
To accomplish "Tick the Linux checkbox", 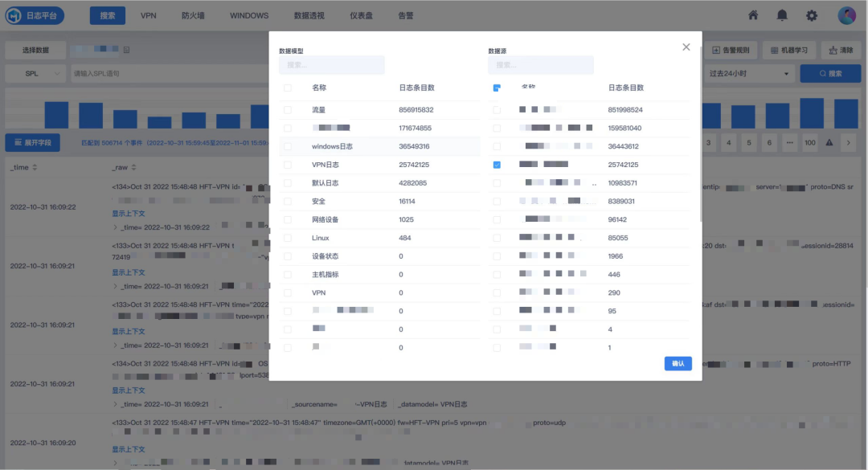I will coord(287,238).
